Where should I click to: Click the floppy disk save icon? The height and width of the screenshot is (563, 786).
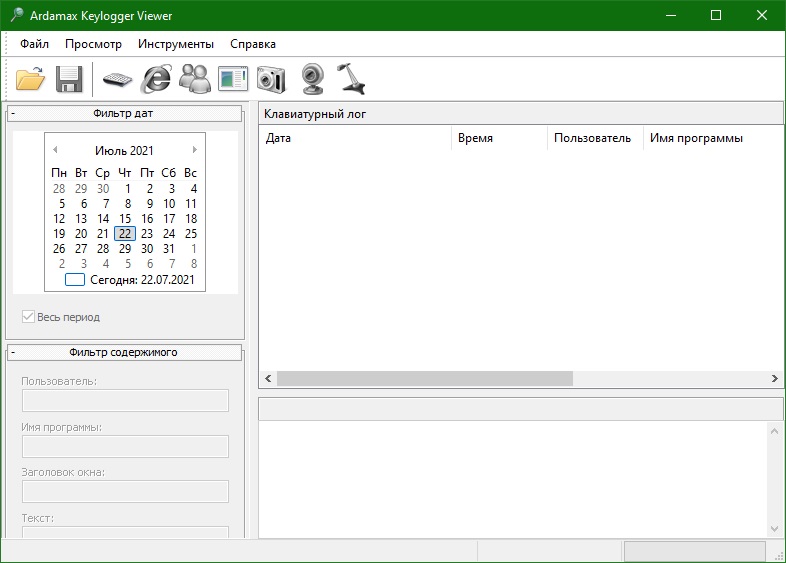[69, 79]
